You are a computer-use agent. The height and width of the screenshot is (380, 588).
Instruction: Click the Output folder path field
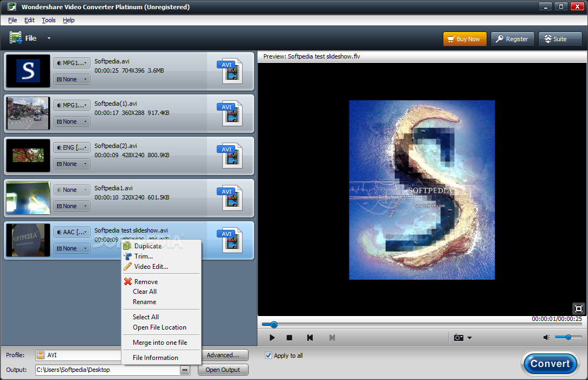click(108, 370)
